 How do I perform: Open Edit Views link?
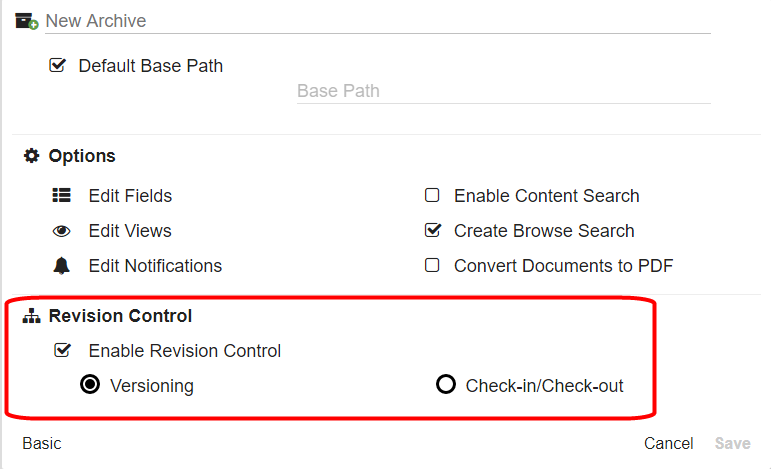(x=130, y=231)
